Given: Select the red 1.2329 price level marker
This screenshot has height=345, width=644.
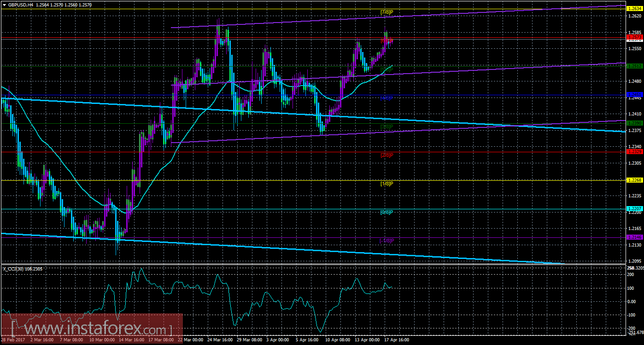Looking at the screenshot, I should coord(634,153).
